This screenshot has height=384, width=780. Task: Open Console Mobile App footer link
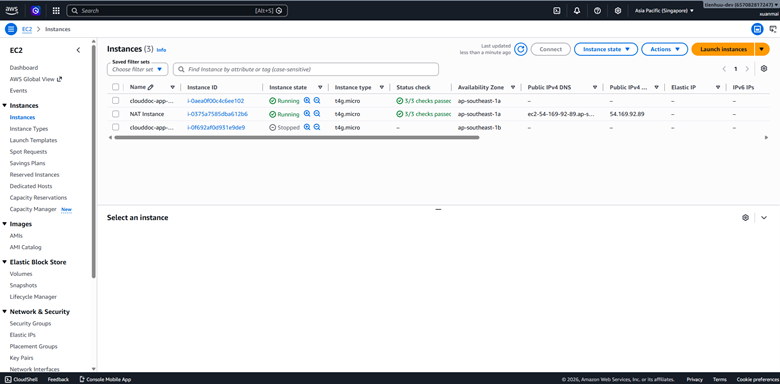point(105,379)
